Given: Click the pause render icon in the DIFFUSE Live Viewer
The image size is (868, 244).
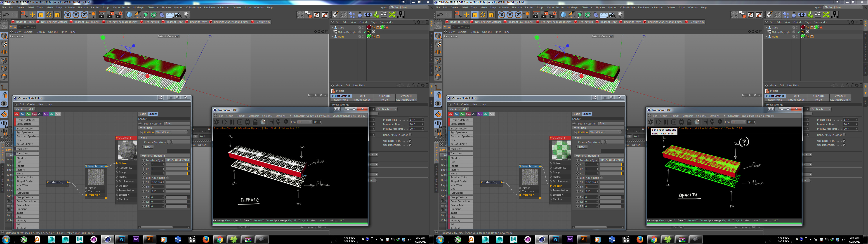Looking at the screenshot, I should coord(232,122).
